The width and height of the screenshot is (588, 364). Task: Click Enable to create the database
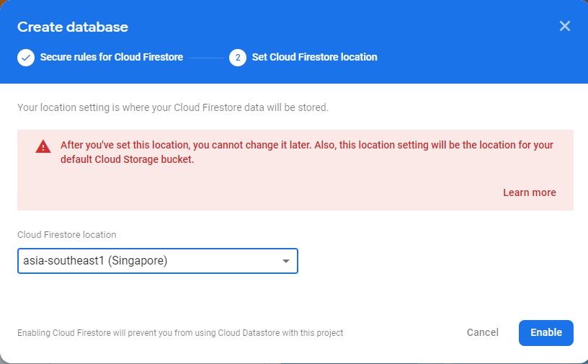(546, 333)
